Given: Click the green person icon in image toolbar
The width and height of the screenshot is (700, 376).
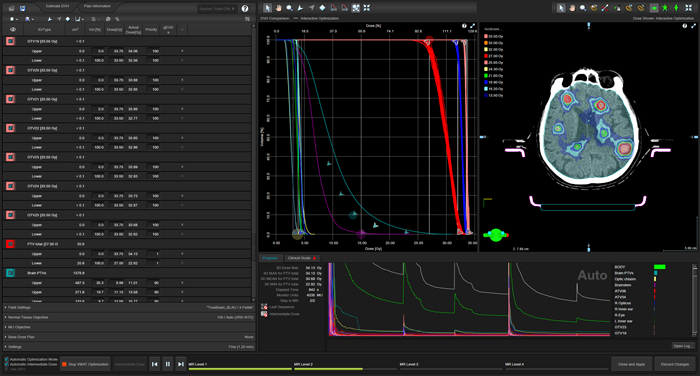Looking at the screenshot, I should pyautogui.click(x=676, y=8).
